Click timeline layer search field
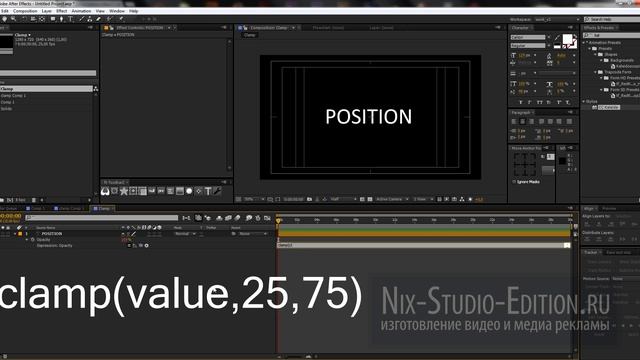The image size is (640, 360). [102, 218]
